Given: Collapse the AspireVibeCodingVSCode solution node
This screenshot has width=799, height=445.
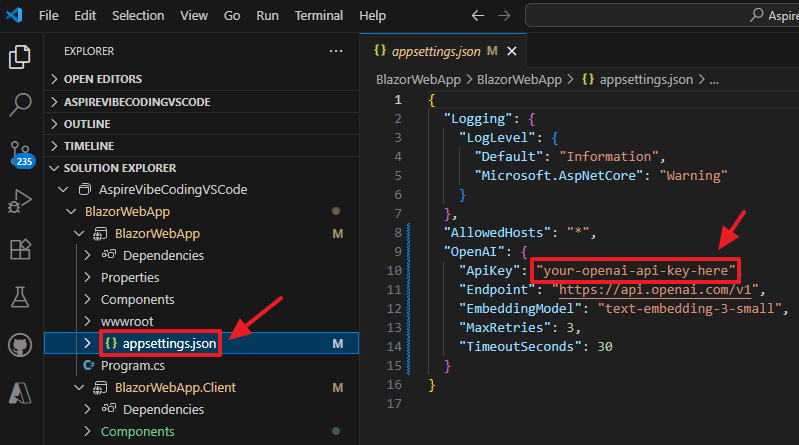Looking at the screenshot, I should 64,190.
